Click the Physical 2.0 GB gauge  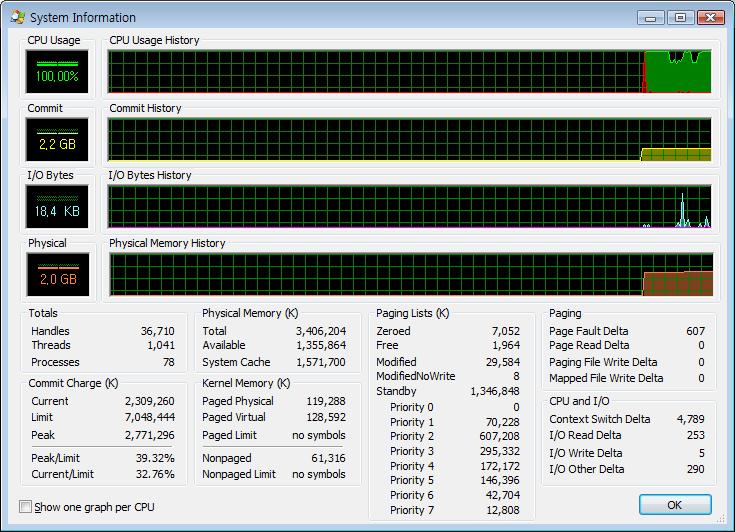(x=58, y=275)
